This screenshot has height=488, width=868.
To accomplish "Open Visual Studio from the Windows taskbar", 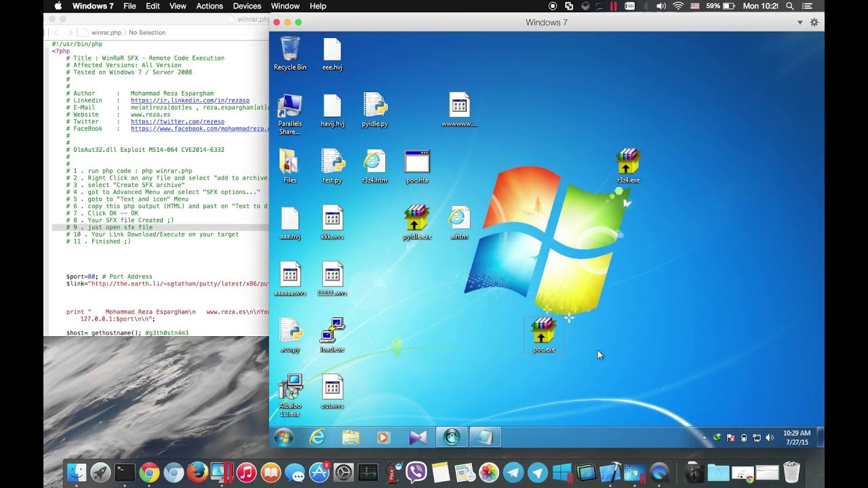I will point(418,437).
